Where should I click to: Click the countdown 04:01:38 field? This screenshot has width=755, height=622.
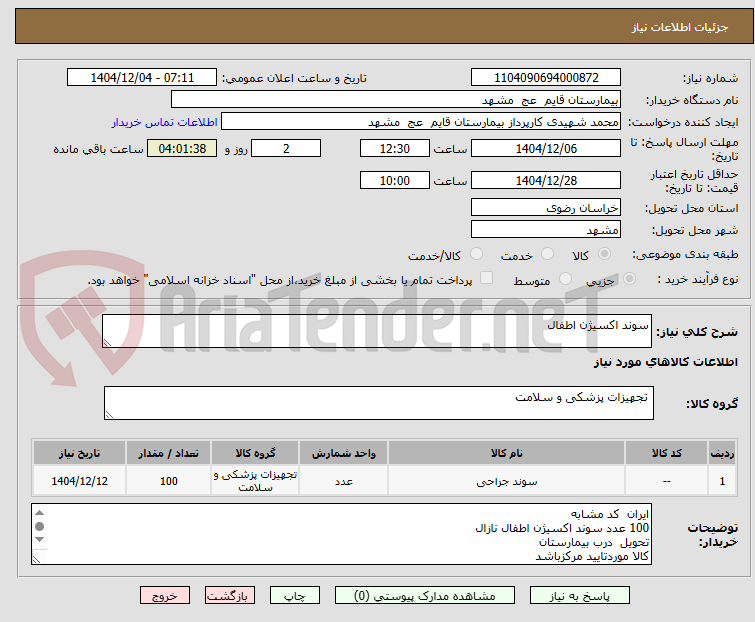pyautogui.click(x=182, y=148)
